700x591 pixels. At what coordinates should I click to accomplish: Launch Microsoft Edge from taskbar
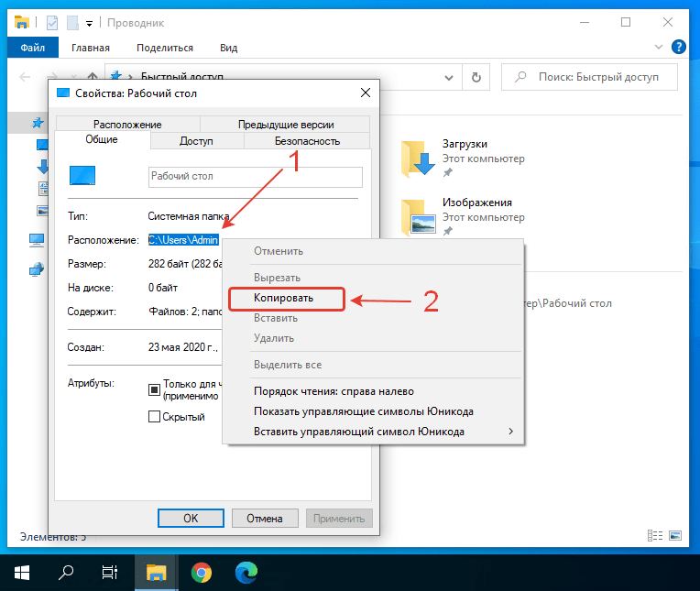coord(246,573)
